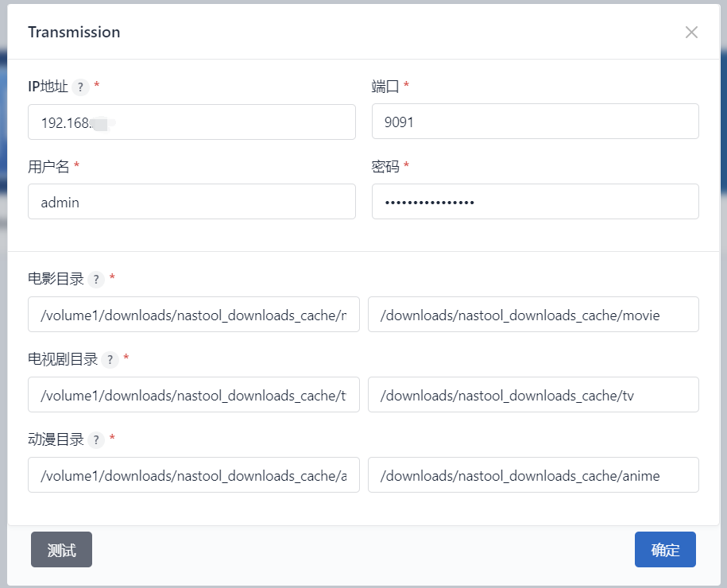The height and width of the screenshot is (588, 727).
Task: Click the 电视剧目录 /volume1 path field
Action: point(193,395)
